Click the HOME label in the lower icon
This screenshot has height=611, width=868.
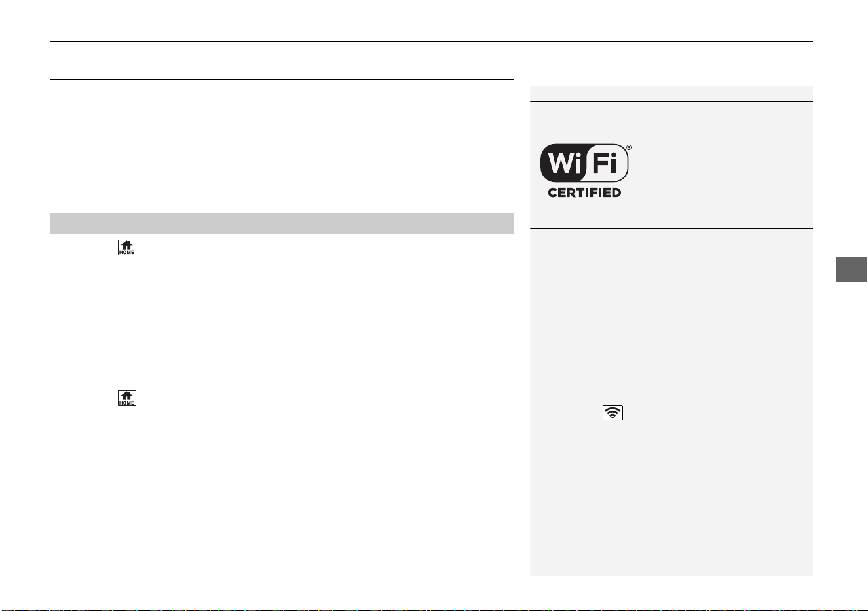tap(126, 403)
